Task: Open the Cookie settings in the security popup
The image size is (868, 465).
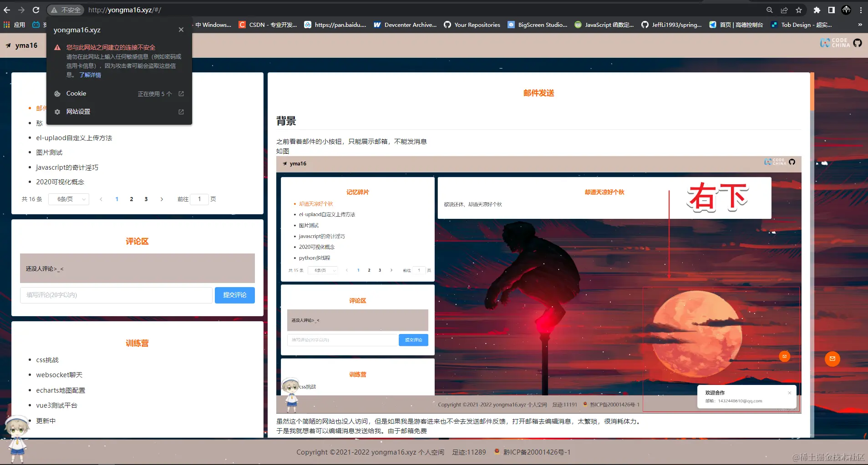Action: click(x=76, y=94)
